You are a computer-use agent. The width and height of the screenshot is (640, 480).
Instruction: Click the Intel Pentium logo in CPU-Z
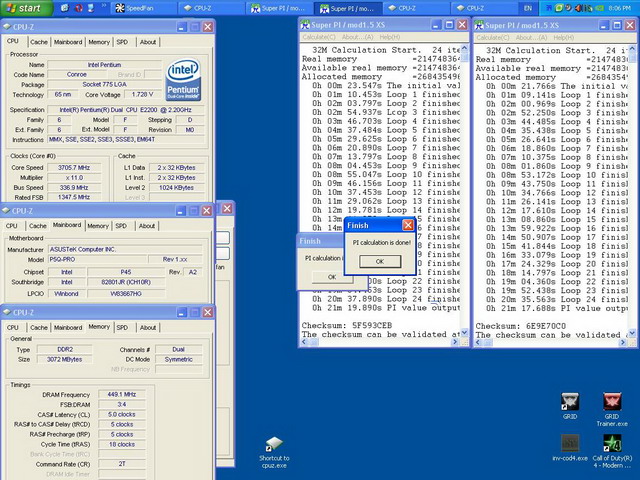pos(183,80)
